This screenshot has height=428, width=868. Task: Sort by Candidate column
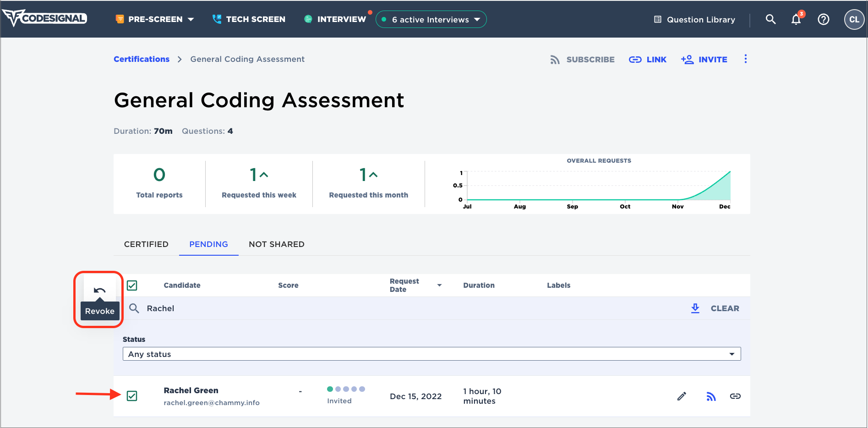click(182, 285)
